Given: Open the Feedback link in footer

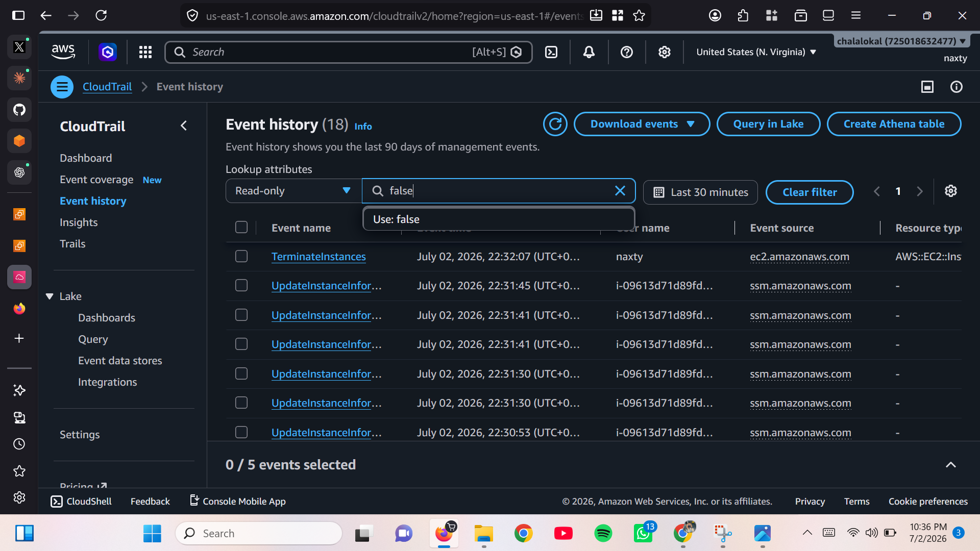Looking at the screenshot, I should pos(150,502).
